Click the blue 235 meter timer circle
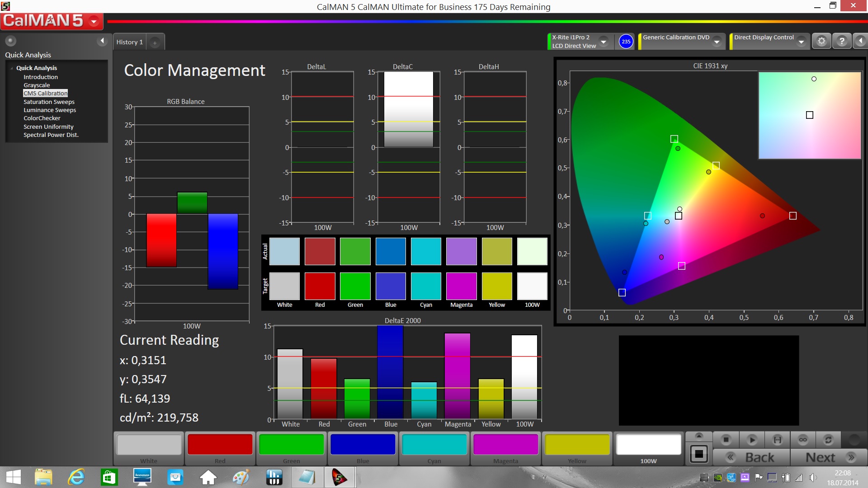 [x=626, y=42]
